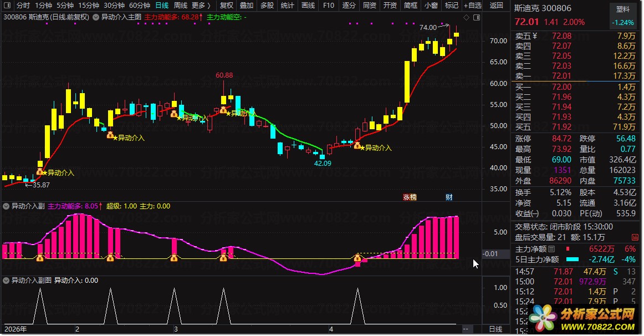Open the 异动介入副图 indicator dropdown arrow

coord(6,281)
